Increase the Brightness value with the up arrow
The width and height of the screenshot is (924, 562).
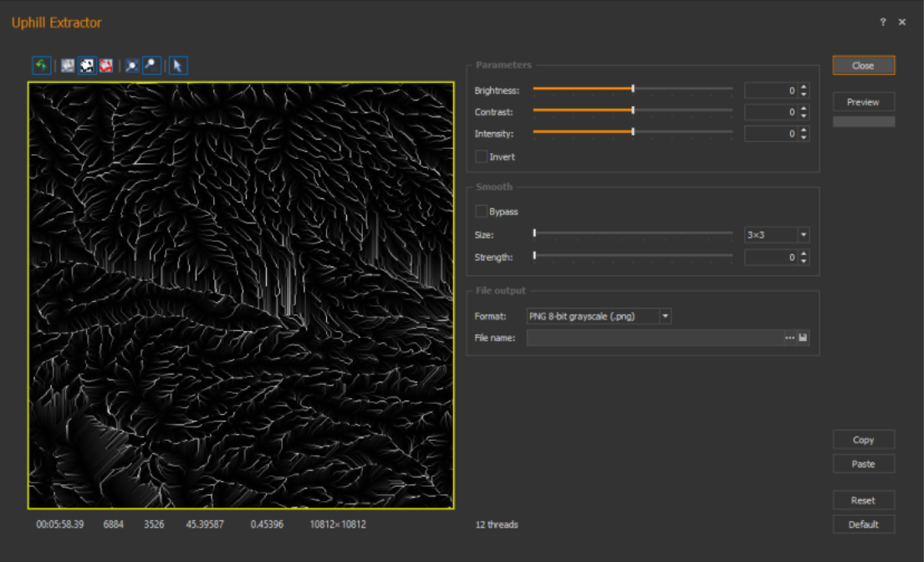[804, 87]
